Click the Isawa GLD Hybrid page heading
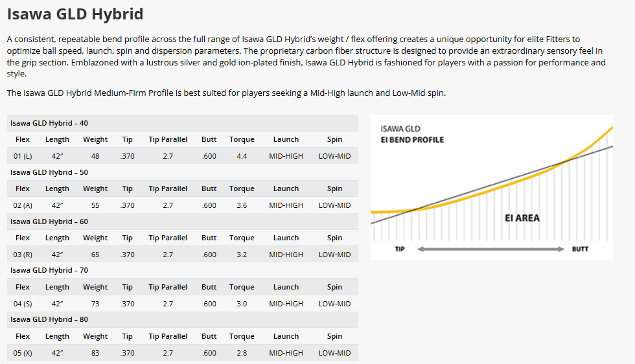This screenshot has width=635, height=364. click(75, 14)
